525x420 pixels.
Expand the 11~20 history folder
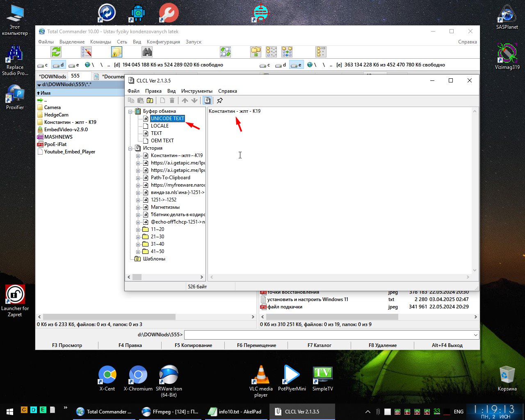point(138,229)
